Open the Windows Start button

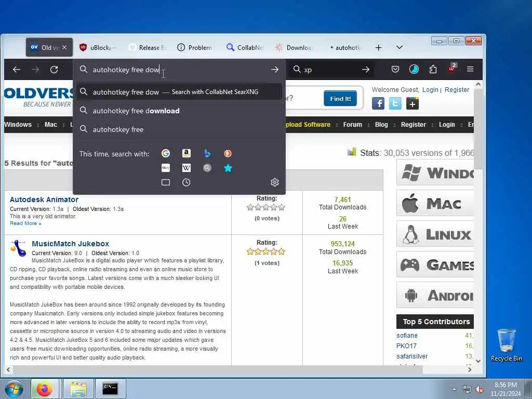(14, 389)
